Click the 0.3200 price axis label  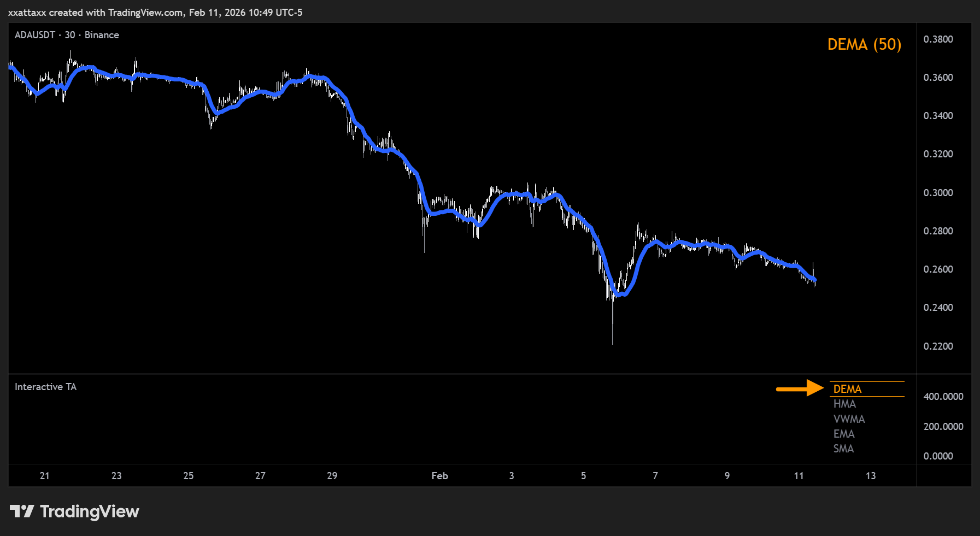tap(938, 154)
